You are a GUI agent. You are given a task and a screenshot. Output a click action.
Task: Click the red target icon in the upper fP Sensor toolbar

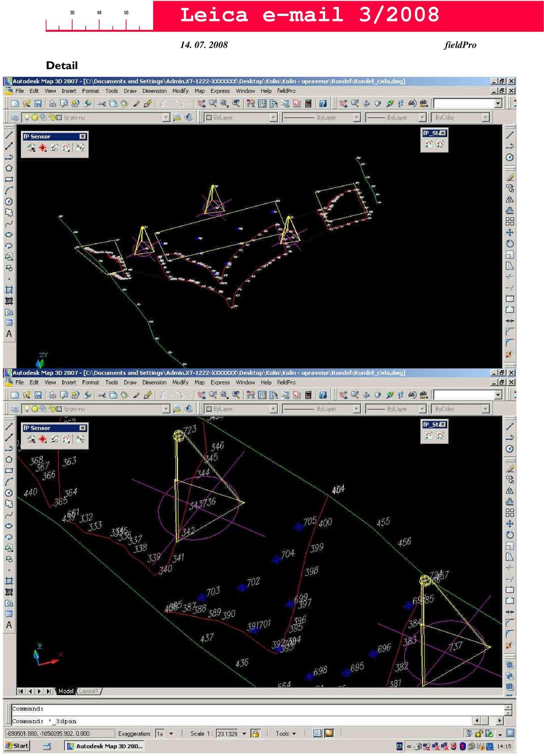click(x=42, y=147)
